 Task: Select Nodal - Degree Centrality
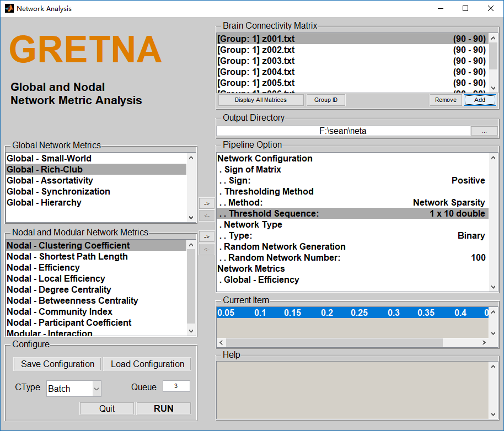click(96, 289)
